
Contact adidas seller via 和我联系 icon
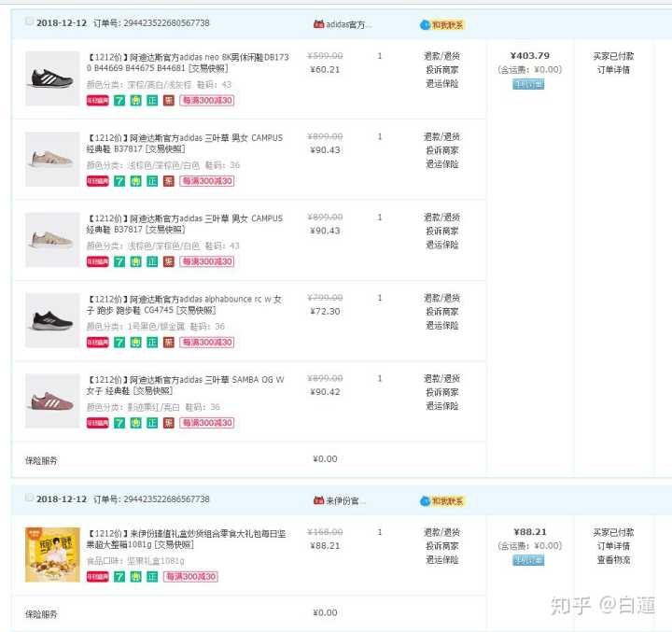[x=441, y=24]
